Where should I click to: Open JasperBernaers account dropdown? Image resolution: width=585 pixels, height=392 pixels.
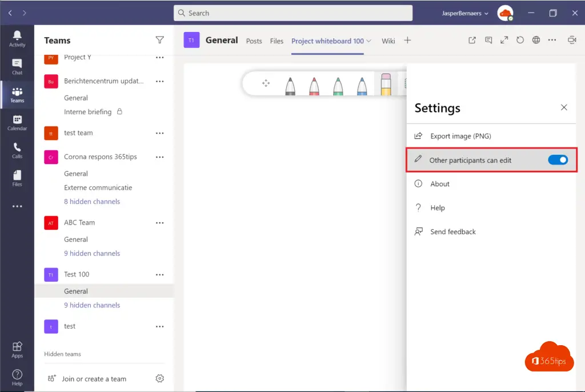465,13
